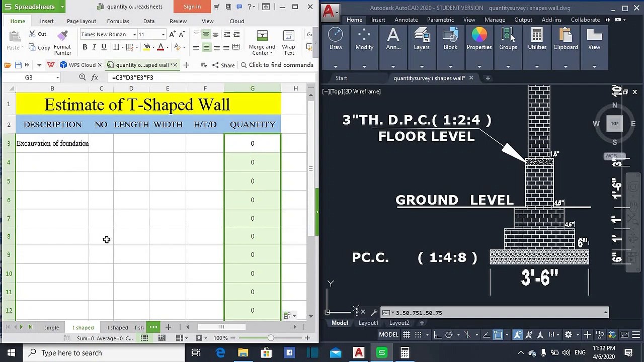Open the Modify panel in AutoCAD
The height and width of the screenshot is (362, 644).
coord(364,39)
